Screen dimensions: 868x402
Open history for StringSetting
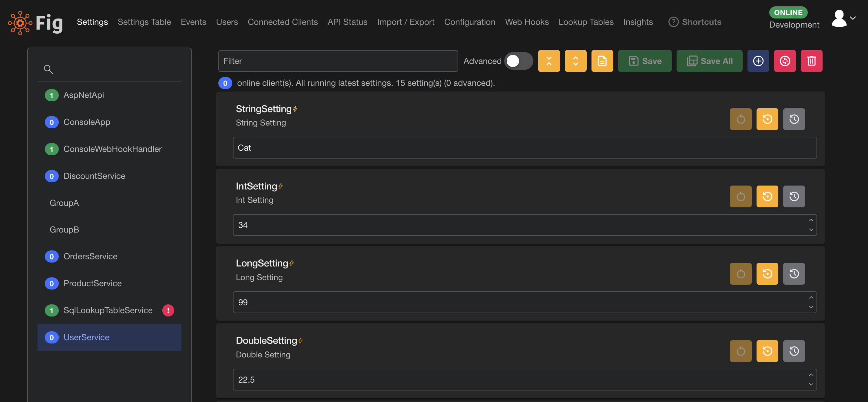point(794,119)
